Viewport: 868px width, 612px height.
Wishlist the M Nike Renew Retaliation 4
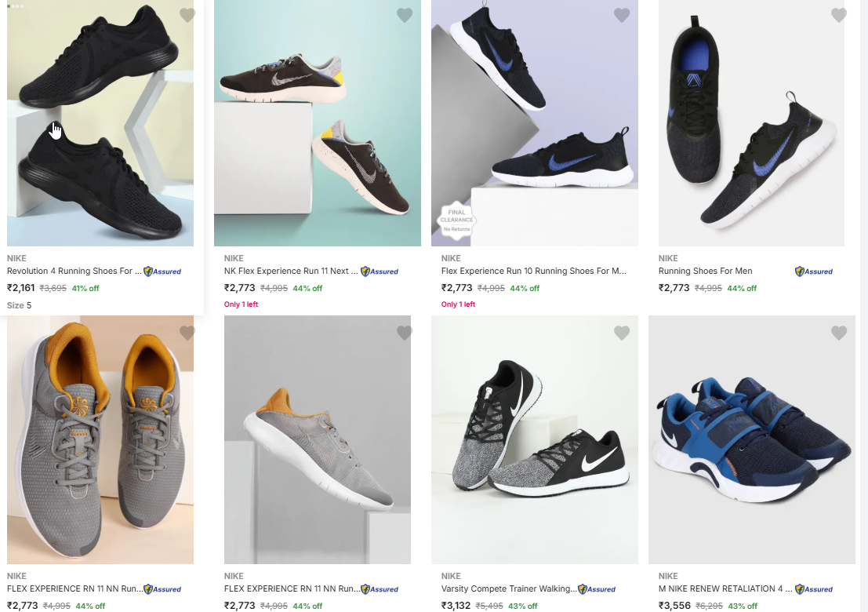click(838, 333)
